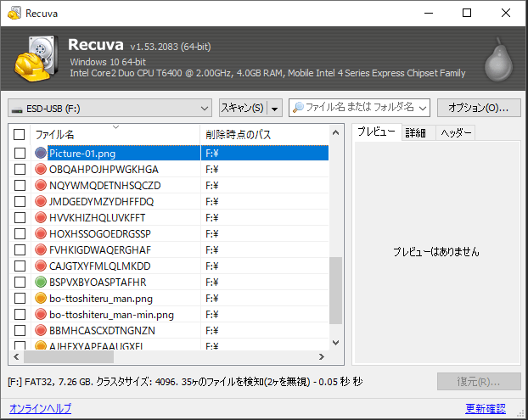Click the horizontal scrollbar thumb of file list
This screenshot has width=528, height=420.
tap(69, 357)
